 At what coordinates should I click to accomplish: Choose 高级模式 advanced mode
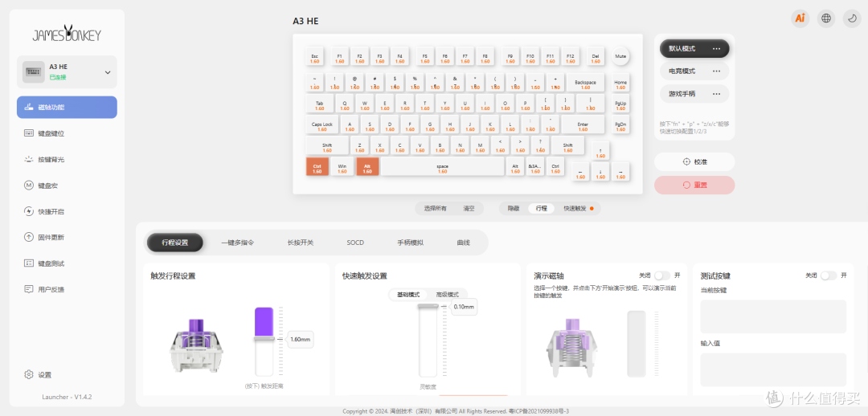(448, 294)
